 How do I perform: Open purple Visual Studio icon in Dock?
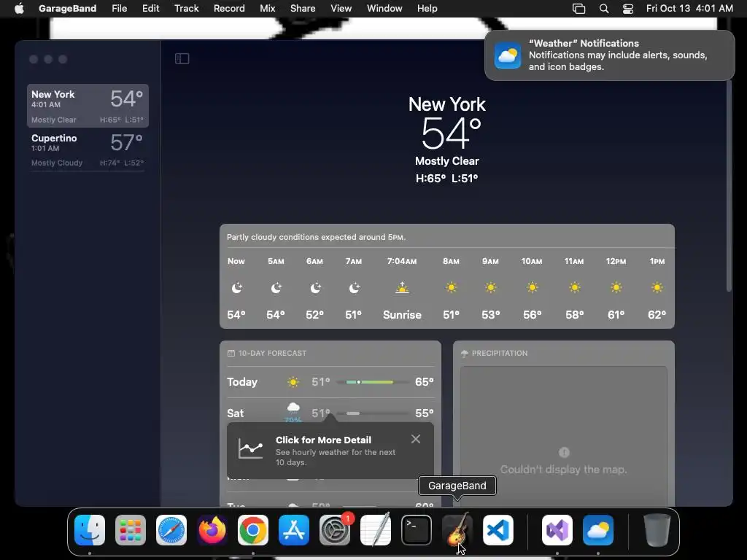(x=557, y=530)
